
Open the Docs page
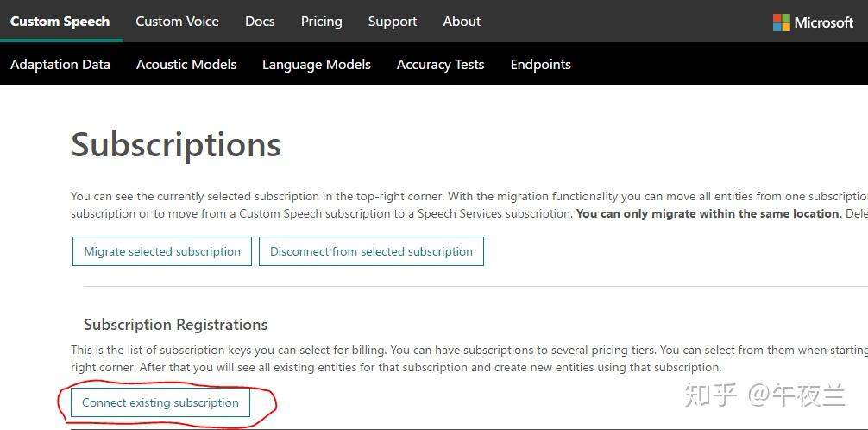coord(260,22)
